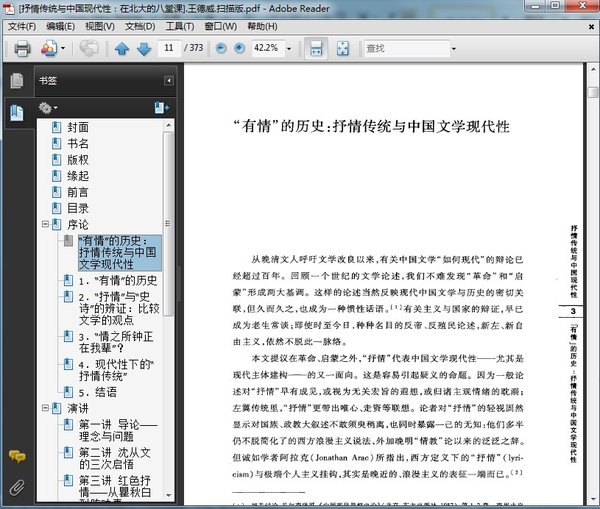Open the 文件(F) menu
The height and width of the screenshot is (509, 600).
[21, 25]
